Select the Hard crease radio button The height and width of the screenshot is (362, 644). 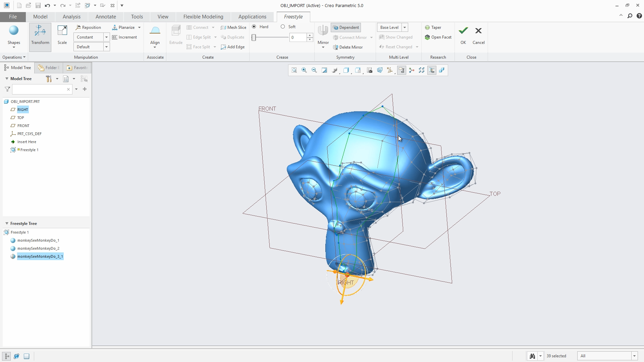254,27
